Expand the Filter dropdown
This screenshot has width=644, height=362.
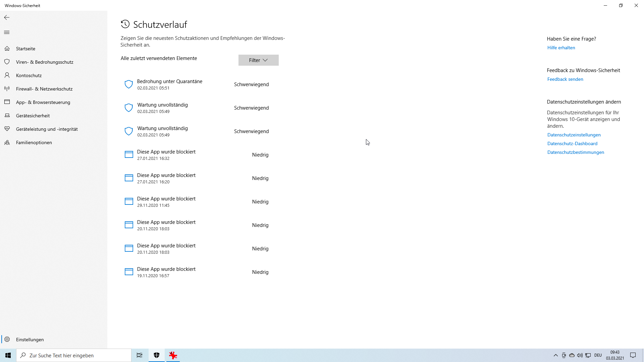pyautogui.click(x=258, y=60)
